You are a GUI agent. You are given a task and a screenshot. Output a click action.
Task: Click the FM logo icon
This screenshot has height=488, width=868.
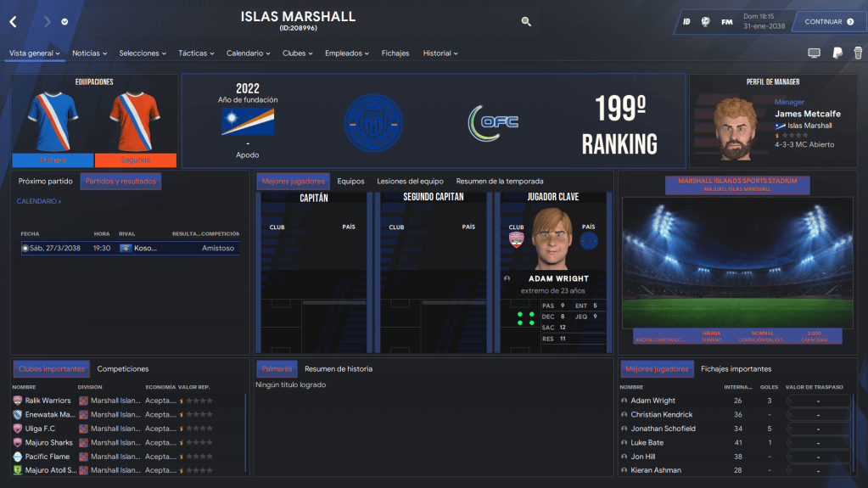tap(727, 22)
